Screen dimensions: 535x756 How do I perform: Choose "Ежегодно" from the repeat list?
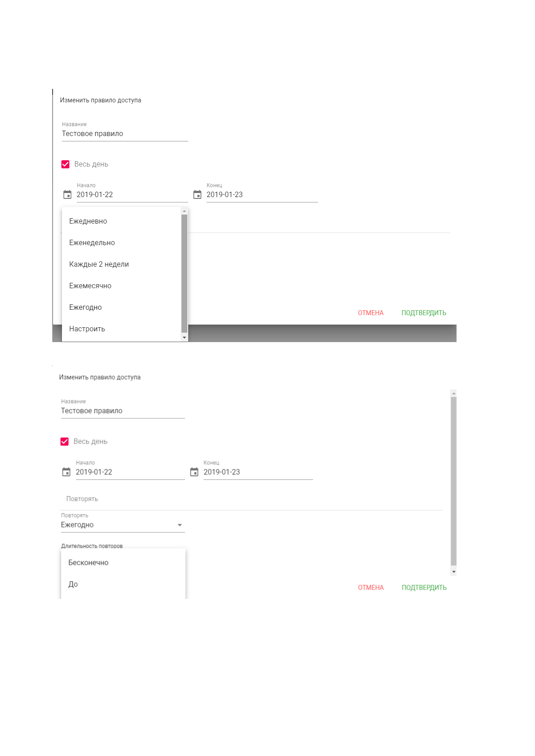(x=85, y=307)
